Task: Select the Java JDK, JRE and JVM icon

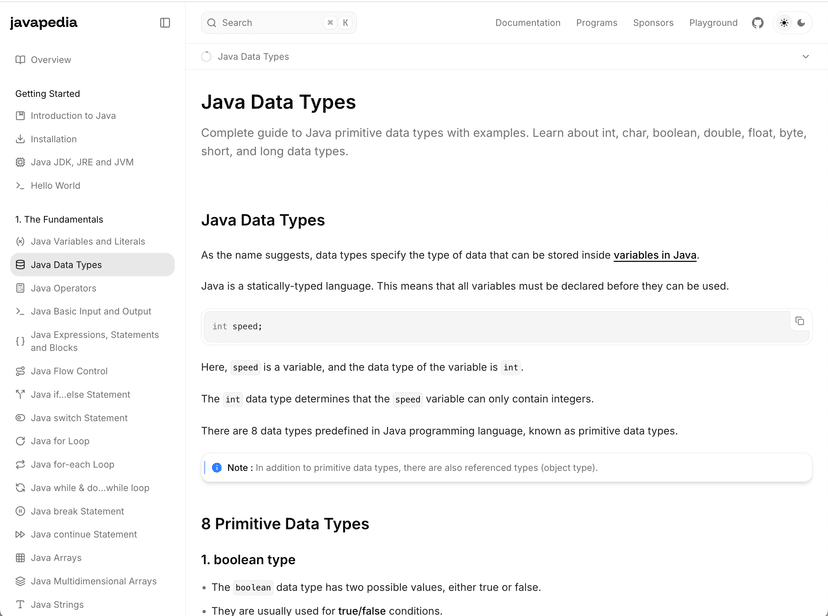Action: pos(19,161)
